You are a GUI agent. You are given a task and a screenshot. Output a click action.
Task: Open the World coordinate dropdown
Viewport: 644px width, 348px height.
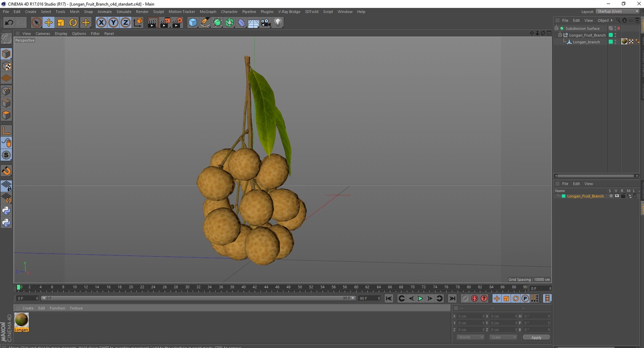click(x=470, y=337)
